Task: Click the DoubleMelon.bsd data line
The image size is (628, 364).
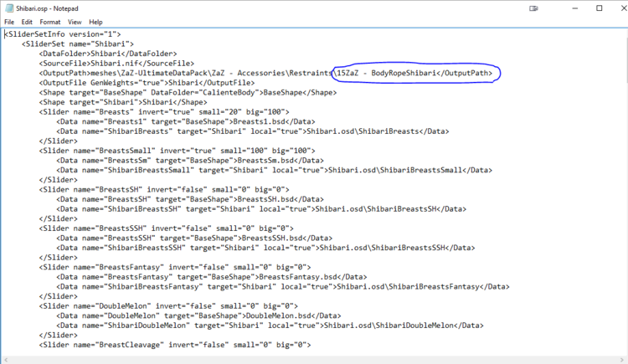Action: 198,316
